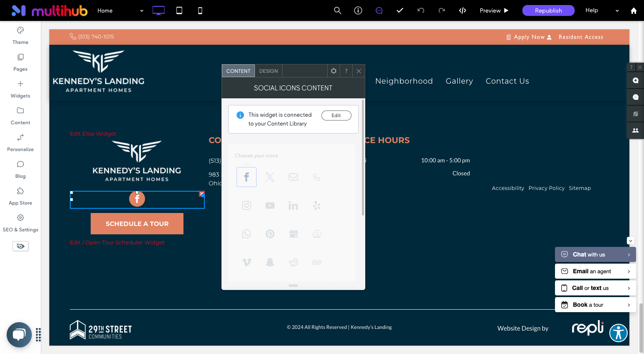The height and width of the screenshot is (354, 644).
Task: Collapse the chat options list chevron
Action: pyautogui.click(x=631, y=241)
